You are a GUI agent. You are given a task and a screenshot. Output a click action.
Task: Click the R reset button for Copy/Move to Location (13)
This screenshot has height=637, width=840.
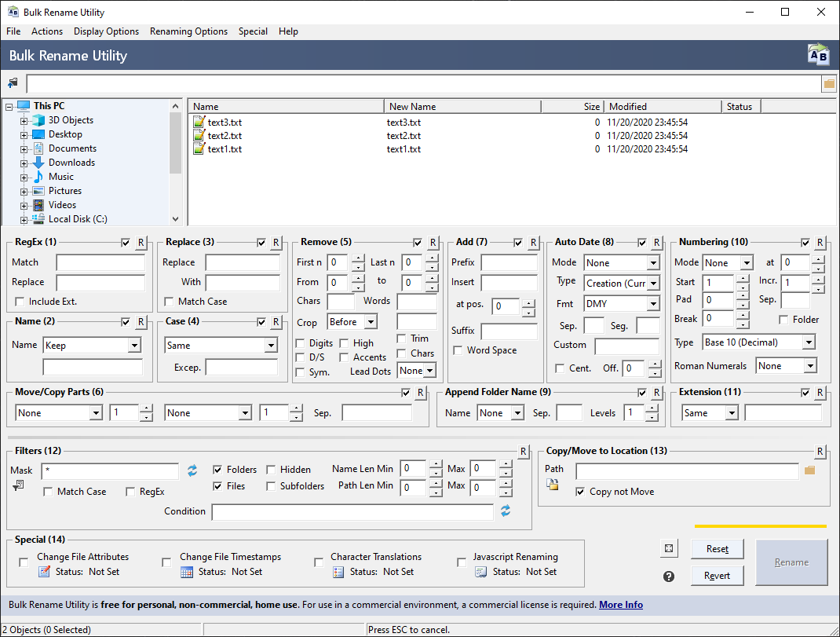[820, 452]
